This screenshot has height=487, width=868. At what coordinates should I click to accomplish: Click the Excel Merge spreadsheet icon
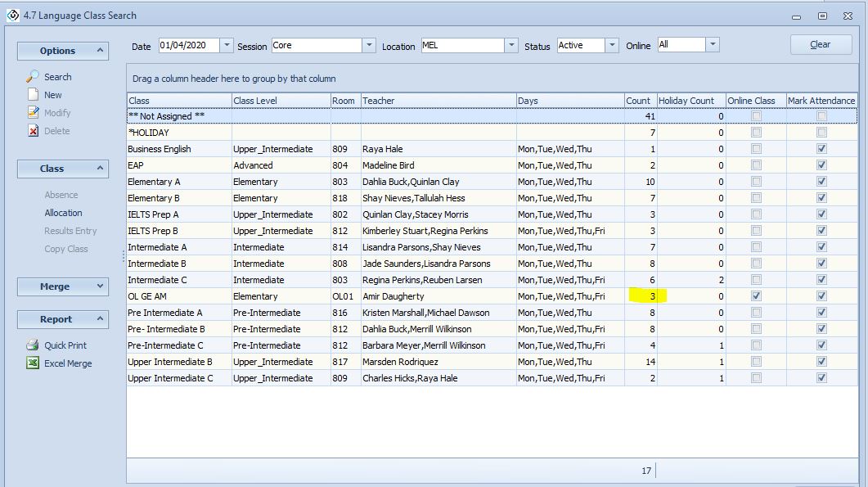(x=33, y=363)
